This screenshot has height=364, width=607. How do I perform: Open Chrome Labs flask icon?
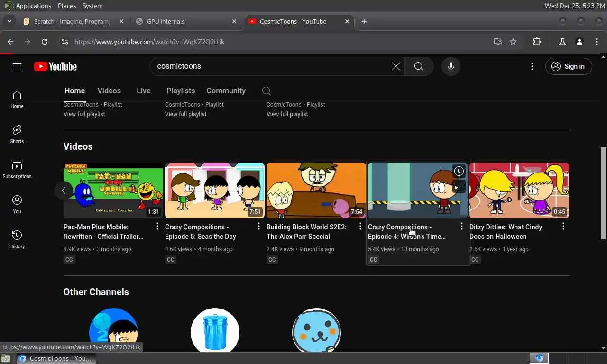pos(562,42)
